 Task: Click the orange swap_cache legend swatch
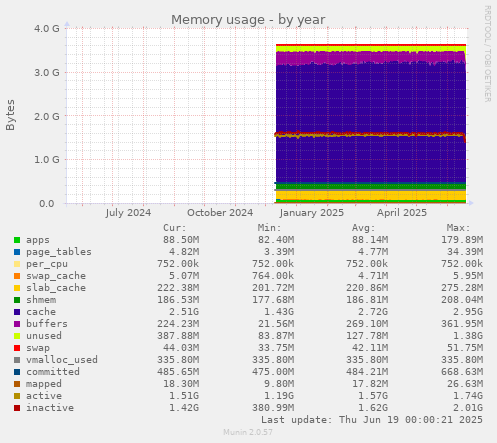[17, 276]
